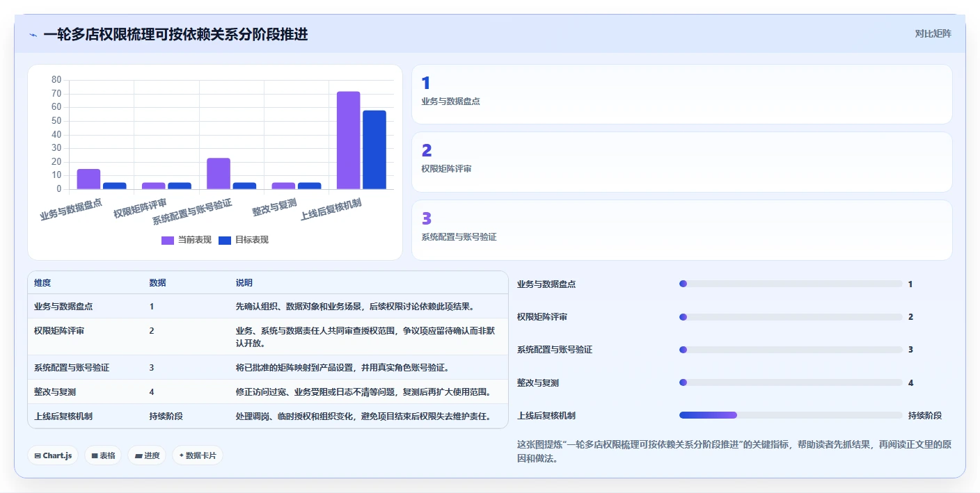The width and height of the screenshot is (980, 493).
Task: Click the purple 业务与数据盘点 chart bar
Action: coord(88,179)
